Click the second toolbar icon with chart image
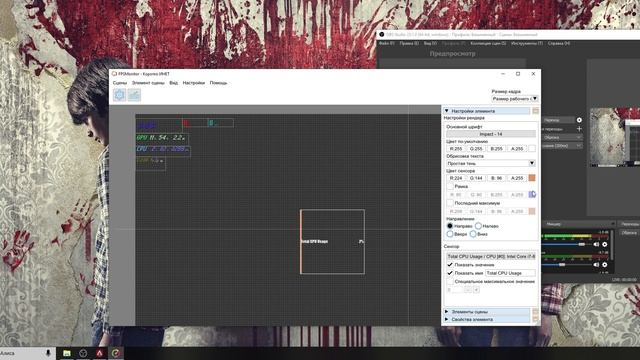Image resolution: width=640 pixels, height=360 pixels. tap(134, 95)
